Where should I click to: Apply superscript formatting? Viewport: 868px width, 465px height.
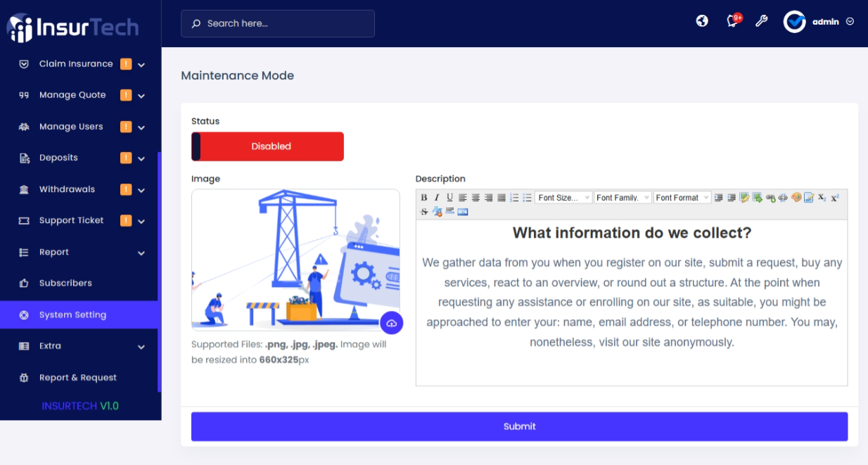(x=835, y=198)
